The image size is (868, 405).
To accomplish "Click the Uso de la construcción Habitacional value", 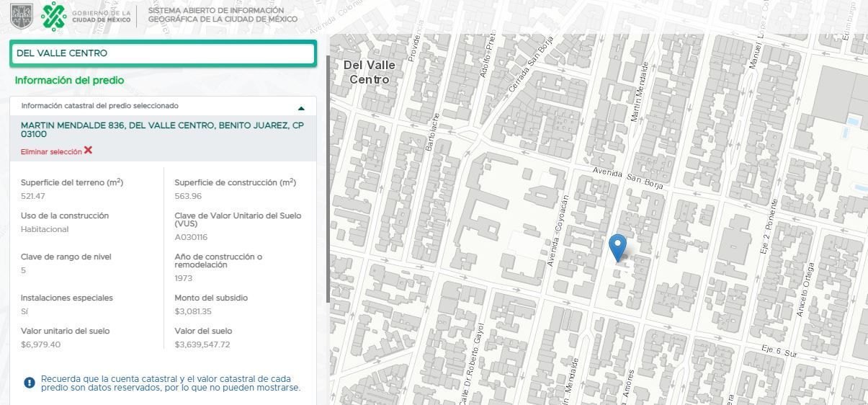I will tap(45, 229).
